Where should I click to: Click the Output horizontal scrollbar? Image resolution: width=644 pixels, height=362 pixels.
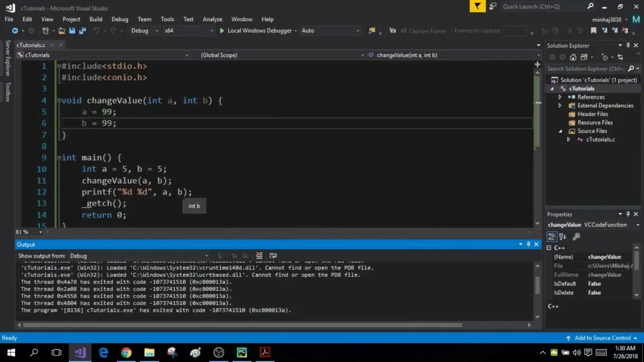pos(243,325)
